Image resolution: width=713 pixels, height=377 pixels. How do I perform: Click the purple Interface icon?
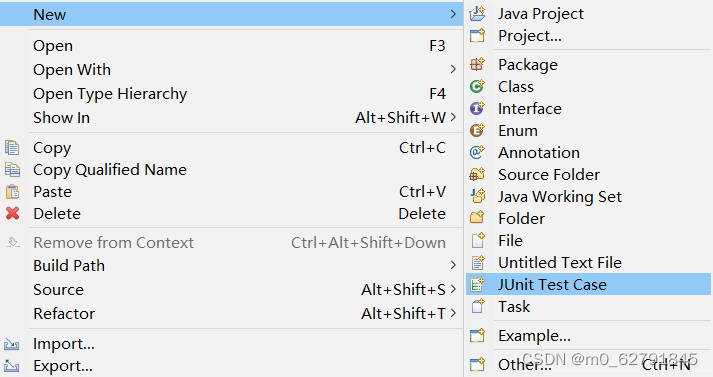[477, 108]
